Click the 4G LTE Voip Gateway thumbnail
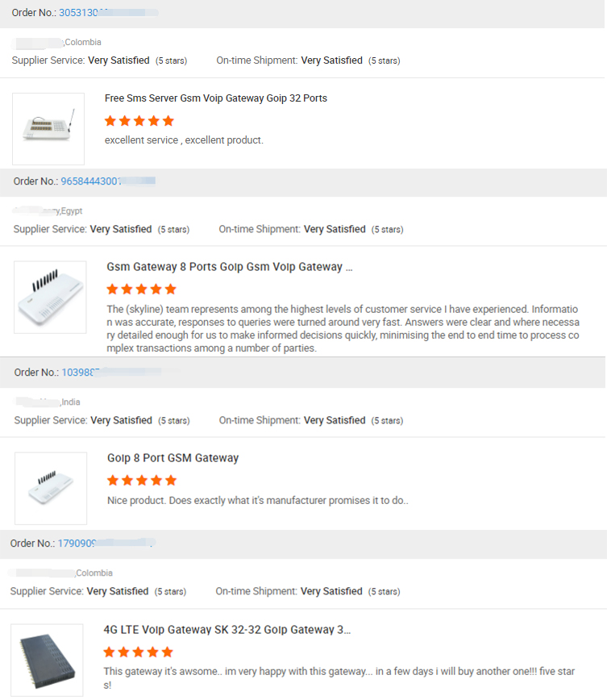 click(47, 660)
